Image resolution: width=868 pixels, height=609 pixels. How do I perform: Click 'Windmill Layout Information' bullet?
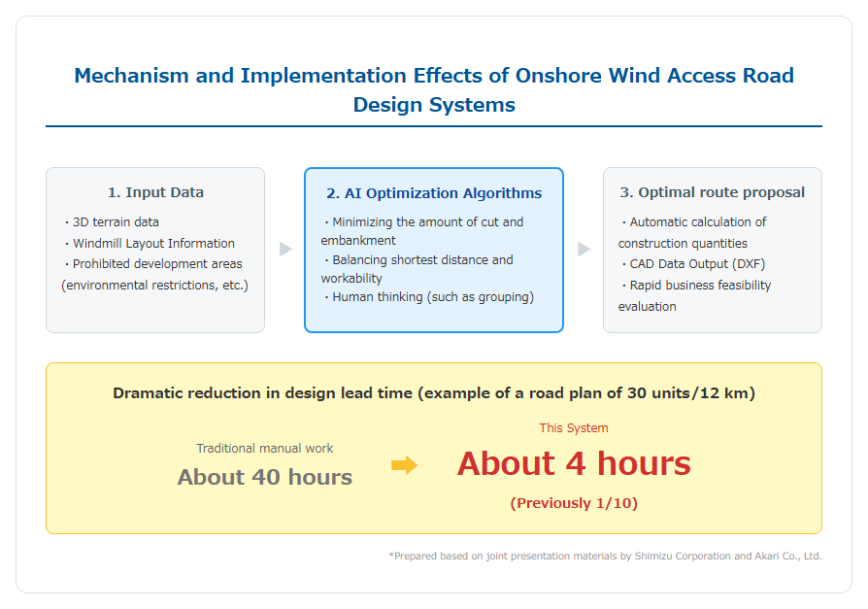(150, 243)
